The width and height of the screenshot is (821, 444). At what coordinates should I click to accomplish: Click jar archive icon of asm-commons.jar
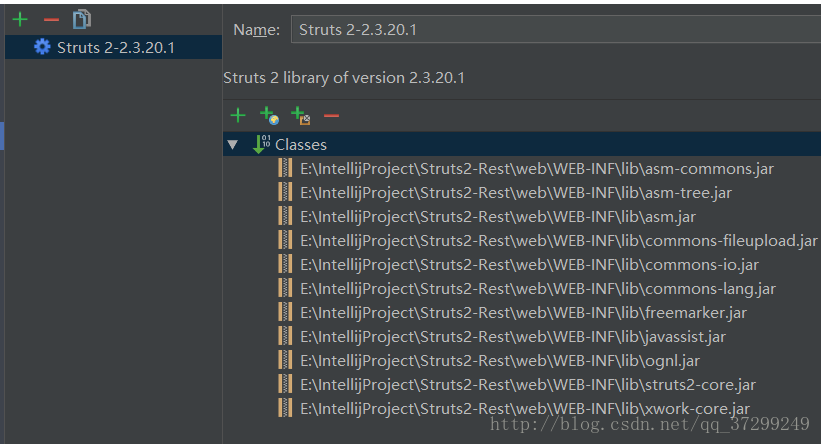285,169
